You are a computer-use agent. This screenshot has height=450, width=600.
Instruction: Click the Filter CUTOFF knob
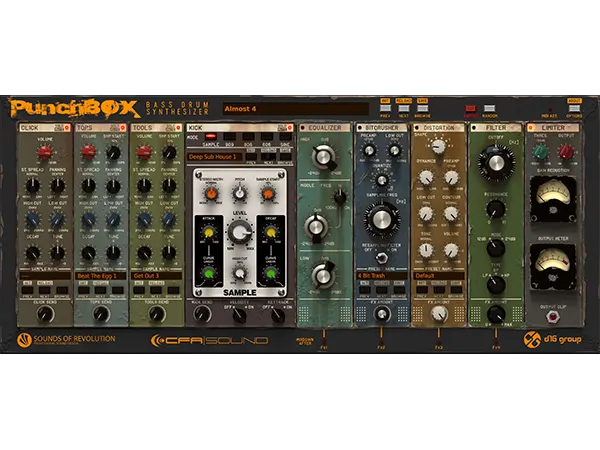coord(496,163)
